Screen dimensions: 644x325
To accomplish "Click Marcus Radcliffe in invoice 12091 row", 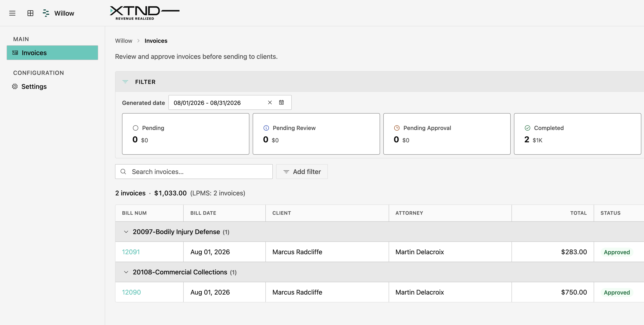I will 297,252.
